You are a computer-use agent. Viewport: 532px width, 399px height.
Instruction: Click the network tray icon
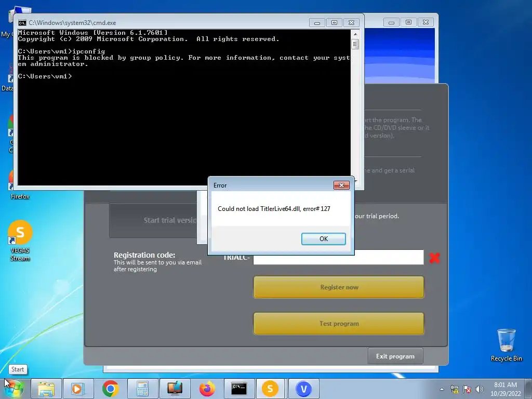(x=454, y=389)
